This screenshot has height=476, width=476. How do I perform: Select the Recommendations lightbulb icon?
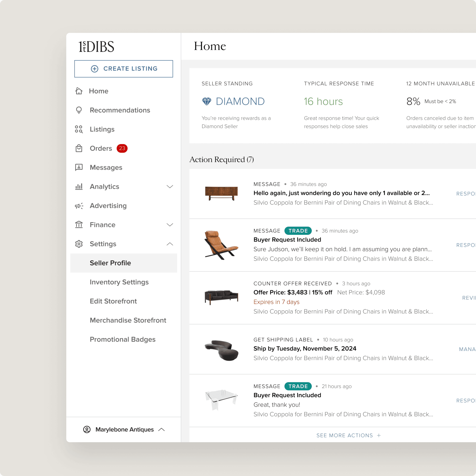(x=79, y=110)
